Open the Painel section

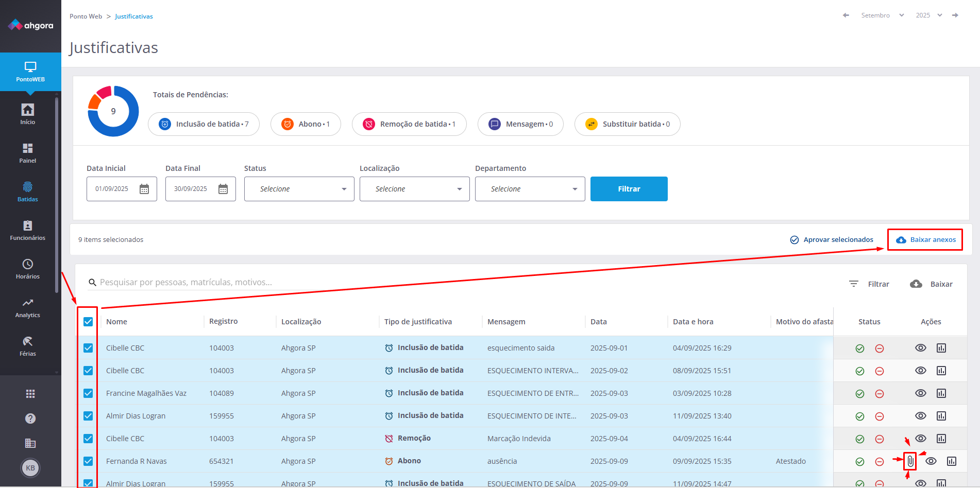point(28,153)
